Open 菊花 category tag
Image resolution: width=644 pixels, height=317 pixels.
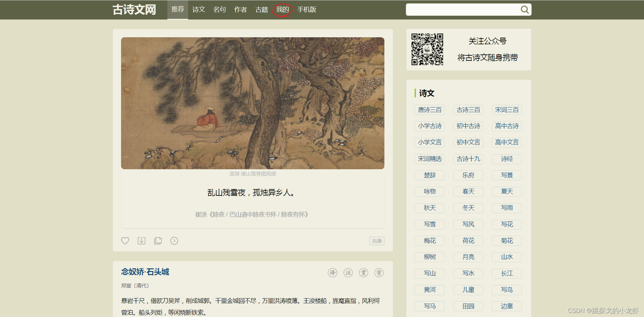coord(507,241)
